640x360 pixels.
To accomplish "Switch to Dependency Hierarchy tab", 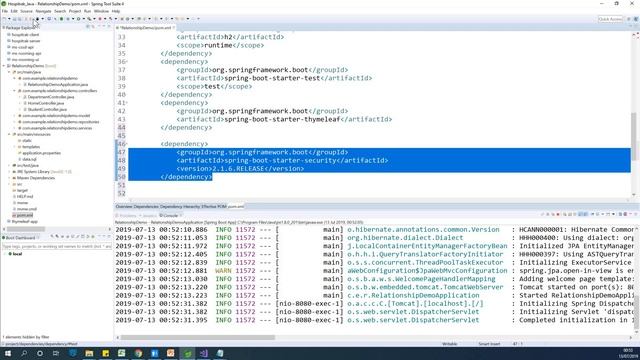I will [x=180, y=207].
